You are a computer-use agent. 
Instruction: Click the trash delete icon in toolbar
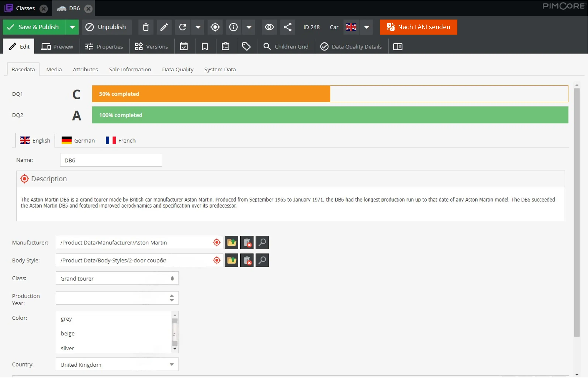[146, 27]
